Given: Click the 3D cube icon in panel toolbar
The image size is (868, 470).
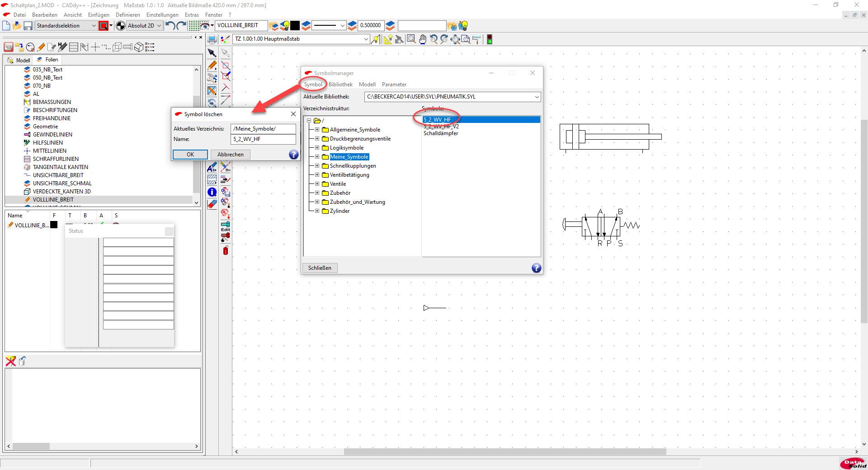Looking at the screenshot, I should point(139,47).
